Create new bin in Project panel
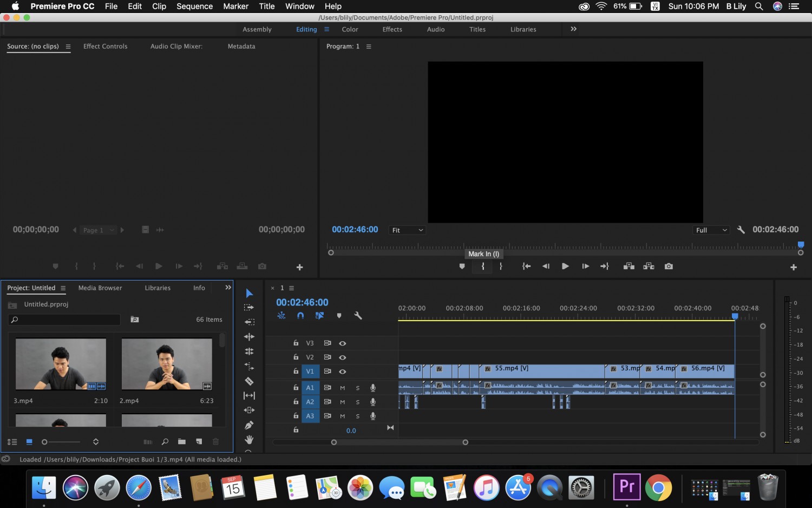Image resolution: width=812 pixels, height=508 pixels. tap(182, 442)
